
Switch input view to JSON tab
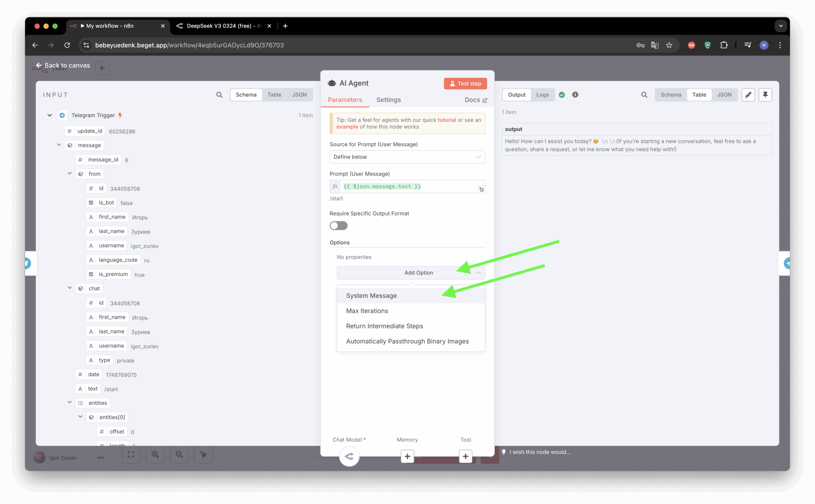(x=299, y=95)
